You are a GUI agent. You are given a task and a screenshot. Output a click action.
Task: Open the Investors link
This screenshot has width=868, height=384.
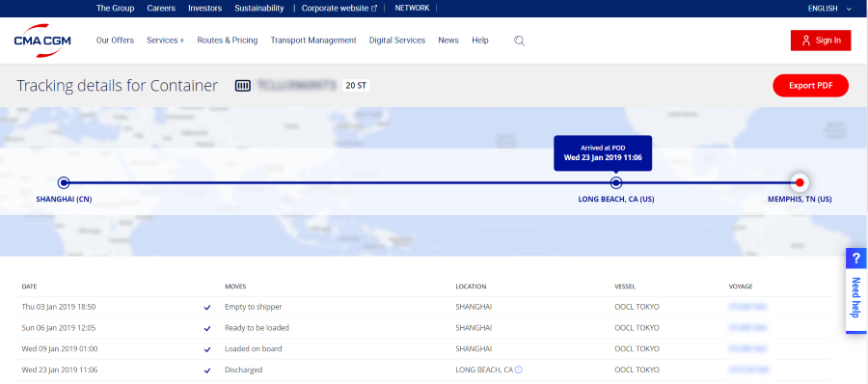point(204,9)
